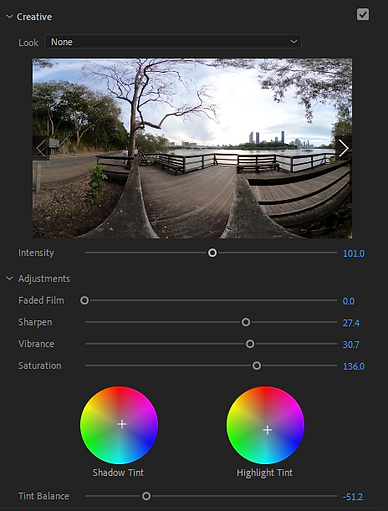Click the Highlight Tint label

point(264,473)
